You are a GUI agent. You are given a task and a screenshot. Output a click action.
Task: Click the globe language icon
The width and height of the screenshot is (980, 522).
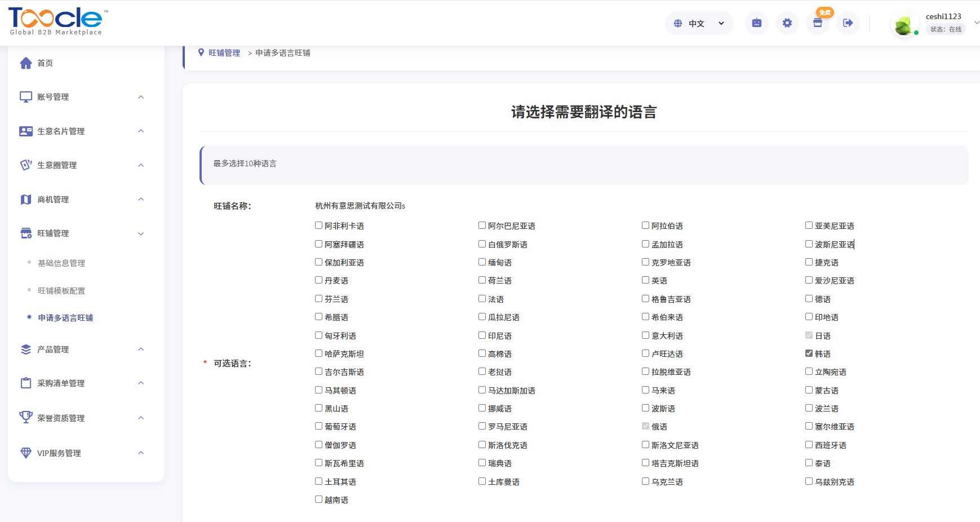click(x=678, y=23)
